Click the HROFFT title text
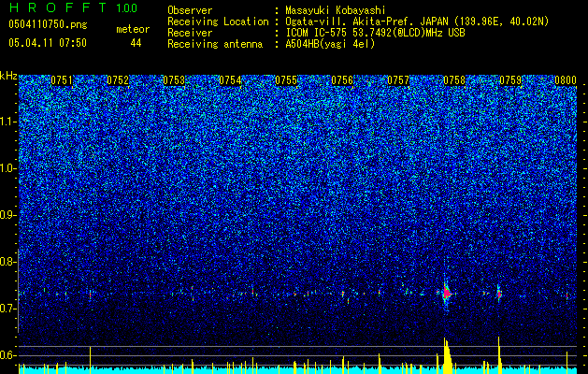588x374 pixels. 58,7
